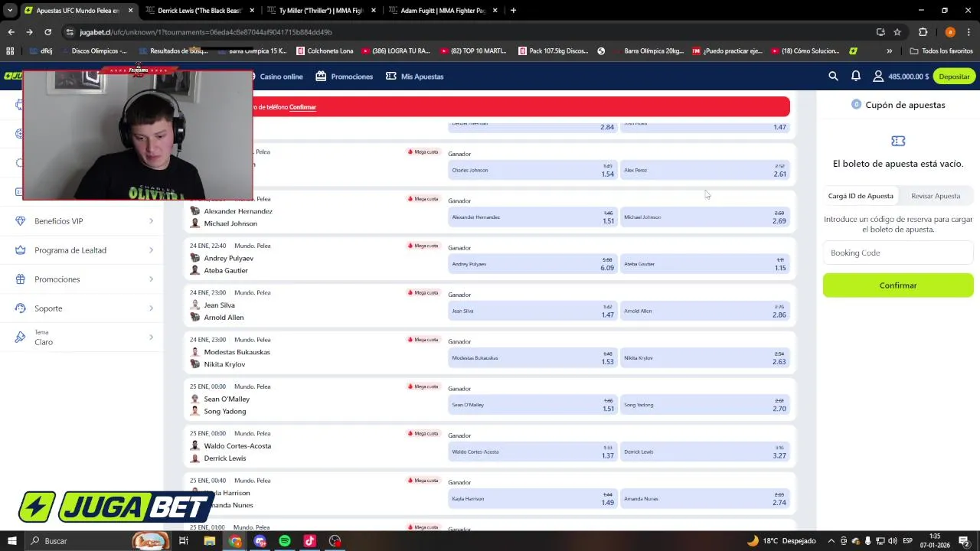This screenshot has height=551, width=980.
Task: Open the Todos los favoritos folder
Action: pyautogui.click(x=941, y=51)
